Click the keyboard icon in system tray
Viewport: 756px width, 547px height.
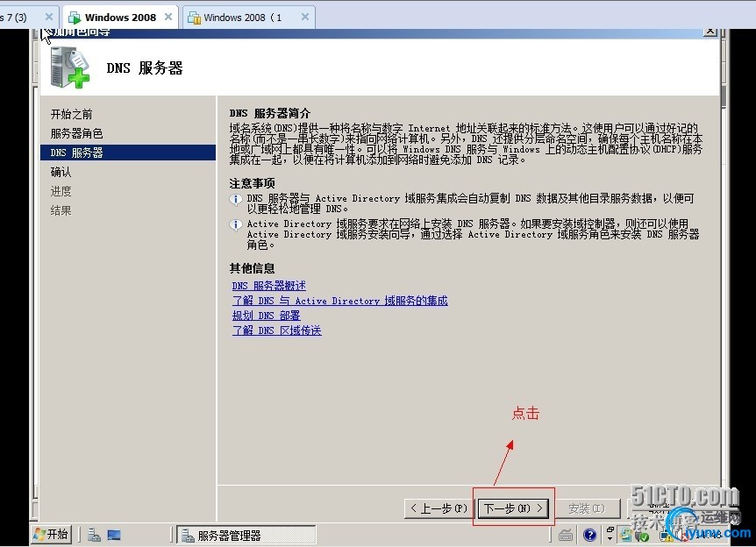pos(566,535)
